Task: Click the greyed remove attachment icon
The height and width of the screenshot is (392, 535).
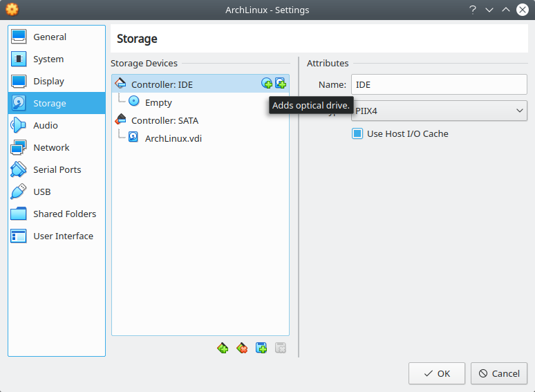Action: point(281,348)
